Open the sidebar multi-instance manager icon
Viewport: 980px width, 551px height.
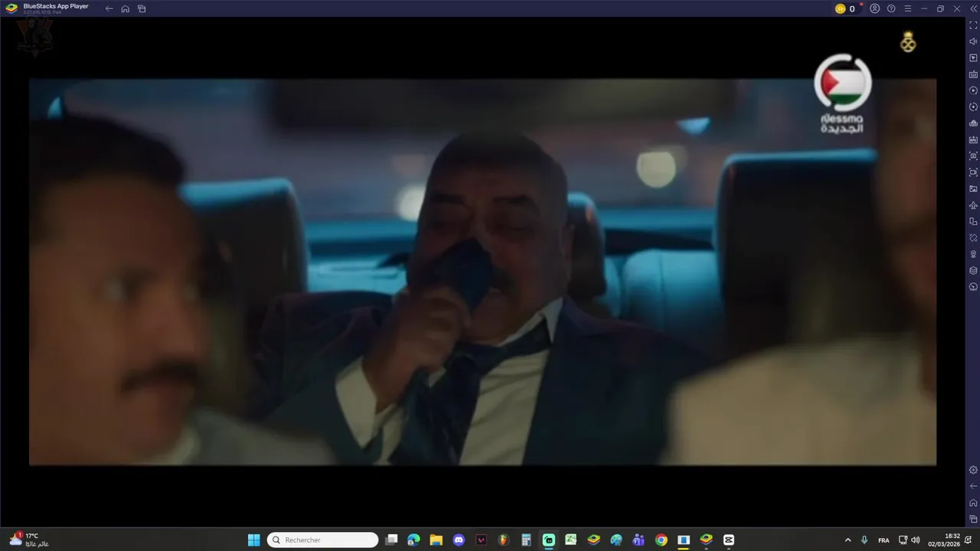tap(973, 123)
